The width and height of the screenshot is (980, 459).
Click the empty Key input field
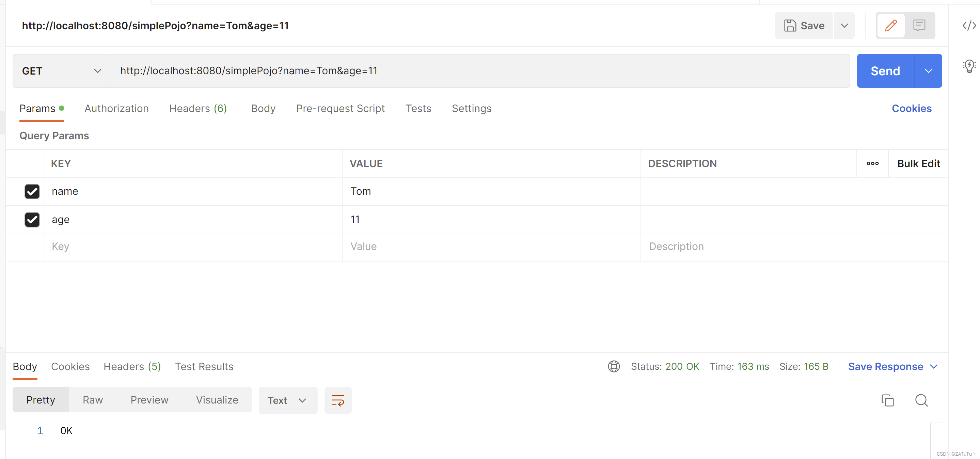click(x=193, y=247)
